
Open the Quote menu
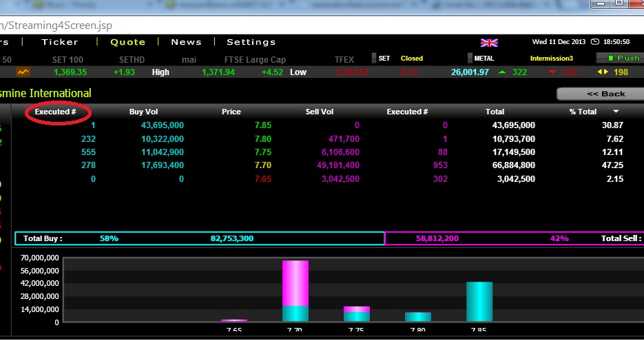click(127, 42)
